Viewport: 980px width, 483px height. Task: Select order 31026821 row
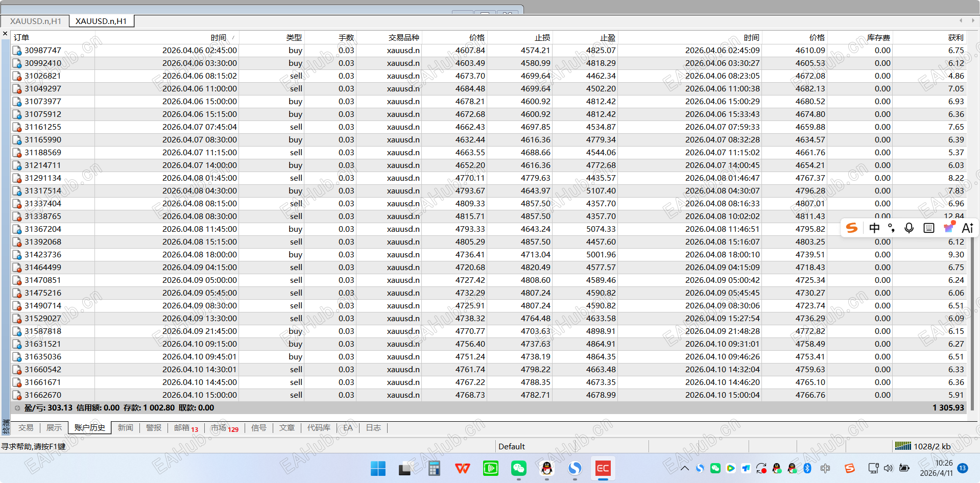pyautogui.click(x=489, y=76)
